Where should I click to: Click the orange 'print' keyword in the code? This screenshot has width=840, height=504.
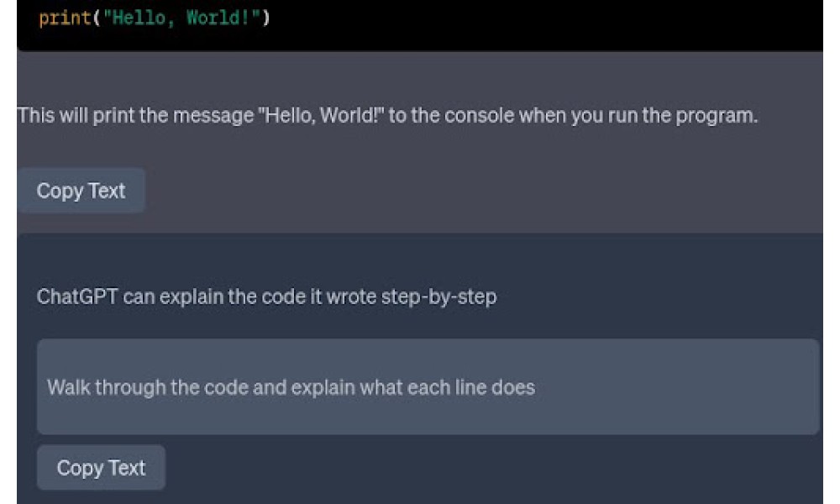point(65,18)
